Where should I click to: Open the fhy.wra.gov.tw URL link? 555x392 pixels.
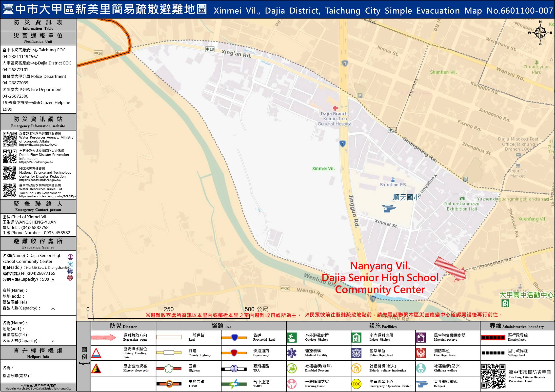38,145
